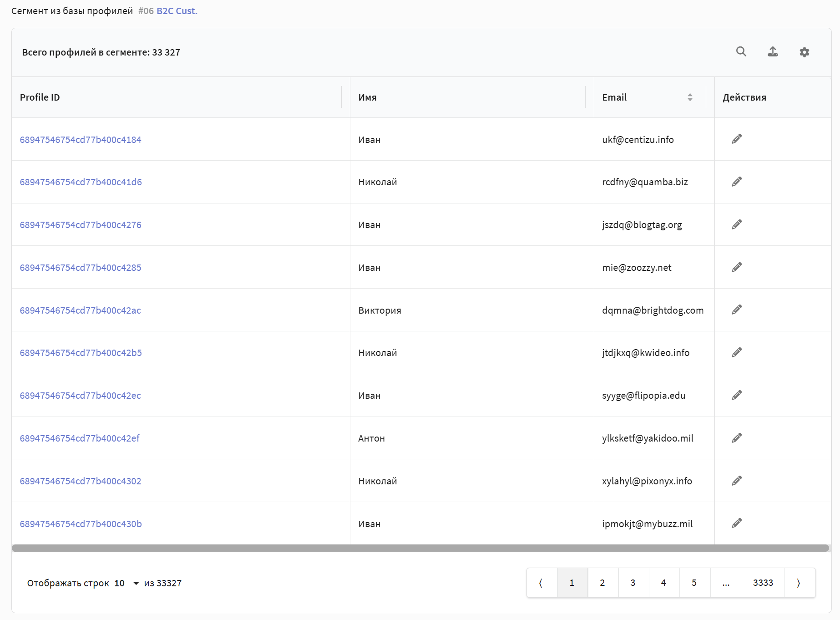Jump to last page 3333
The width and height of the screenshot is (840, 620).
(x=763, y=583)
